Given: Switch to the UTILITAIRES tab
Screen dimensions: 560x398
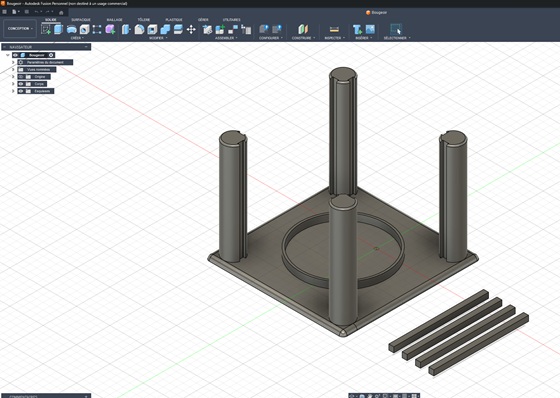Looking at the screenshot, I should pyautogui.click(x=231, y=20).
